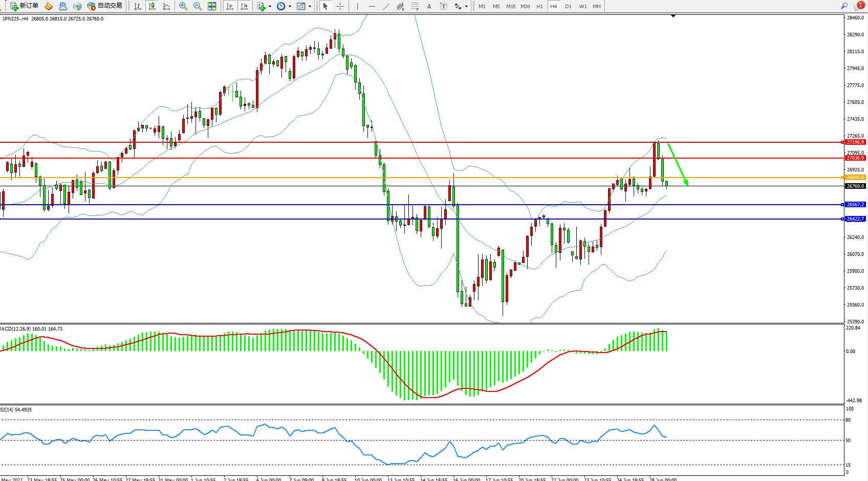Zoom in on the chart

tap(183, 6)
